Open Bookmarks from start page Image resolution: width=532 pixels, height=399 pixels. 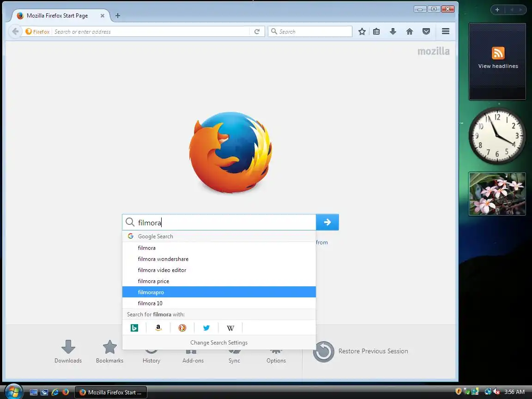109,351
